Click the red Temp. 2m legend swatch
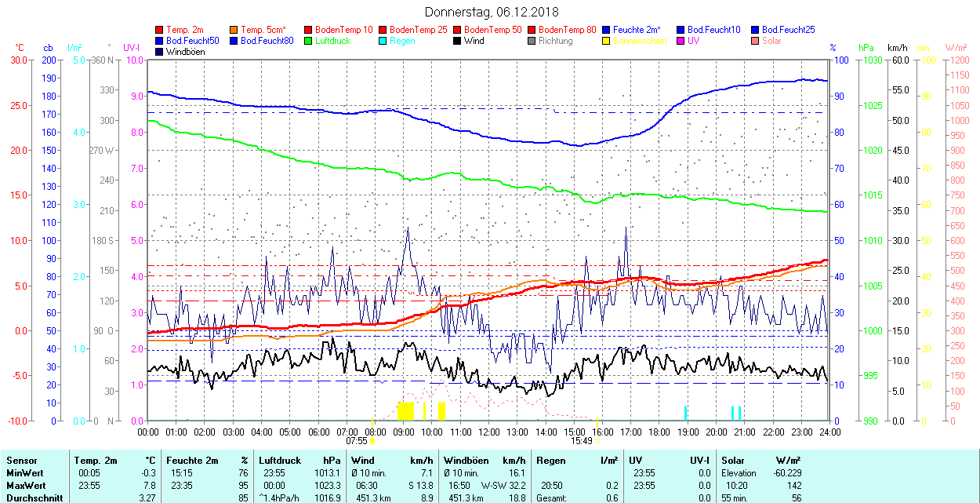 [x=160, y=30]
